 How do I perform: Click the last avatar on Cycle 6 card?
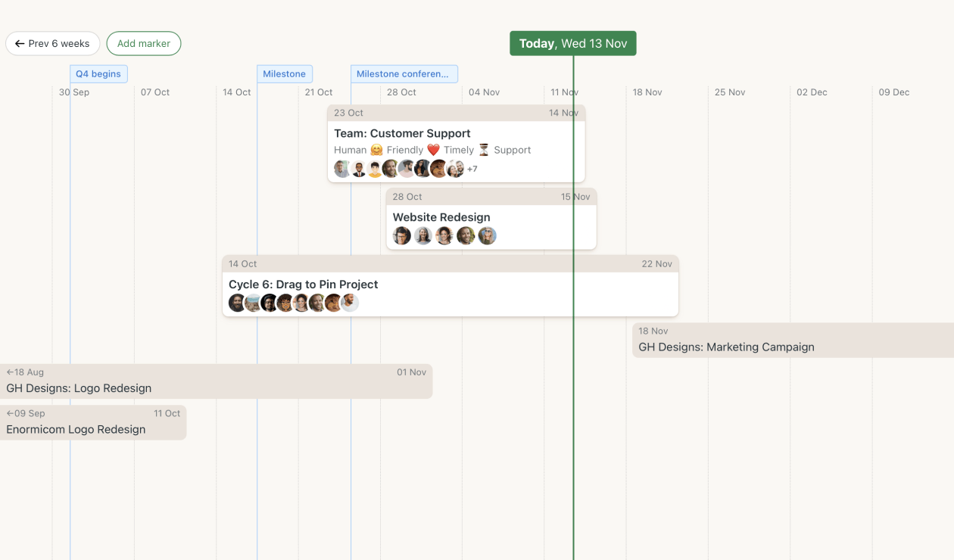coord(350,302)
